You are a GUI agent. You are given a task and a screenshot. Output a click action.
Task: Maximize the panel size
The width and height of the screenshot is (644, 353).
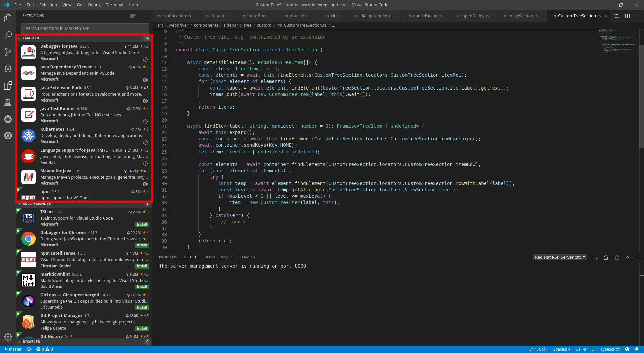(x=627, y=257)
